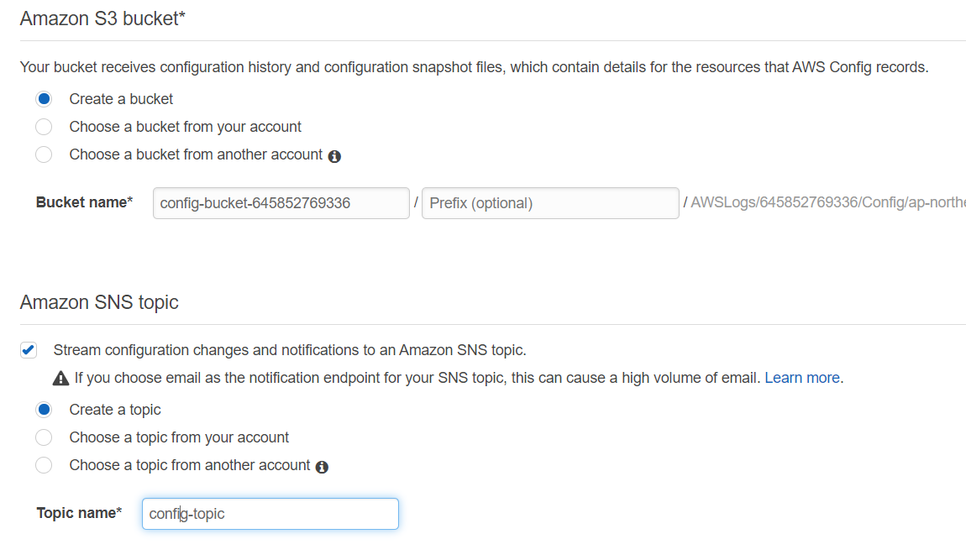Click the Bucket name input field

click(281, 203)
